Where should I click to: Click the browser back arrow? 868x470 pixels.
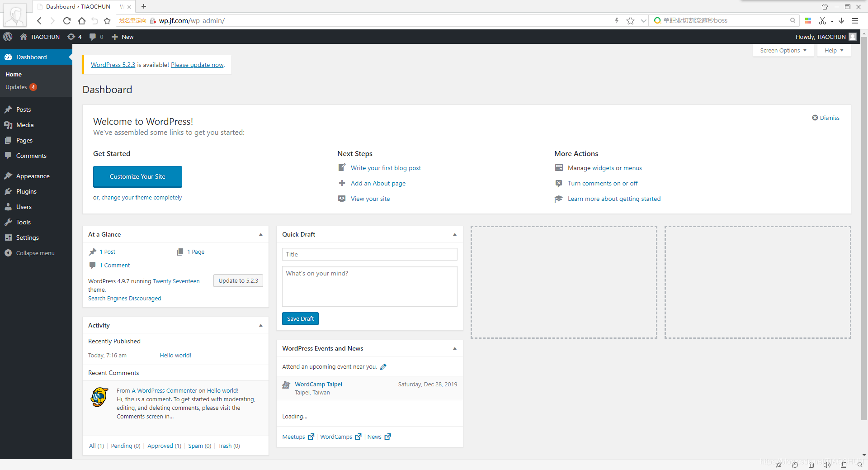tap(39, 20)
